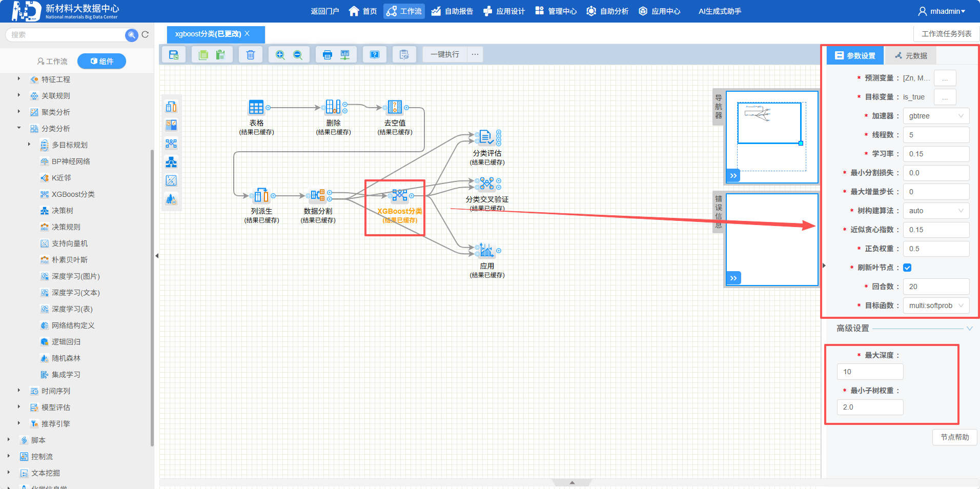Switch to the 工作流 sidebar toggle

click(x=52, y=62)
